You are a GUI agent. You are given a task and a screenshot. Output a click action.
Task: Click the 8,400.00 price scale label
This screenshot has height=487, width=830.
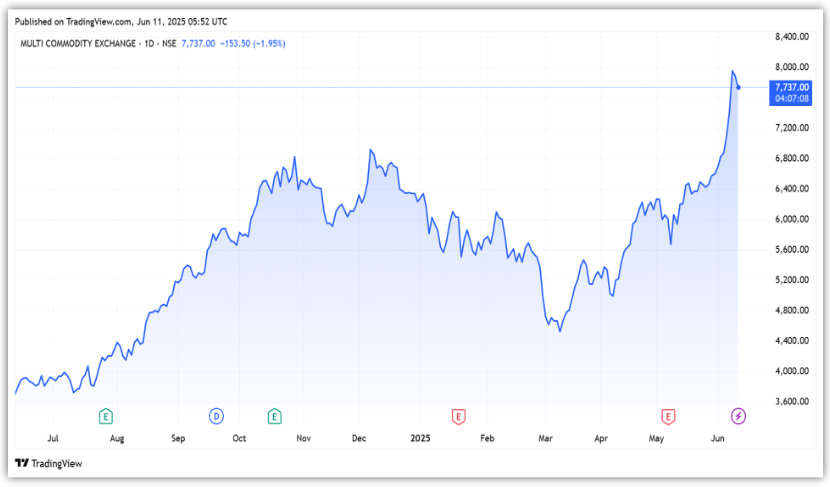click(x=791, y=37)
